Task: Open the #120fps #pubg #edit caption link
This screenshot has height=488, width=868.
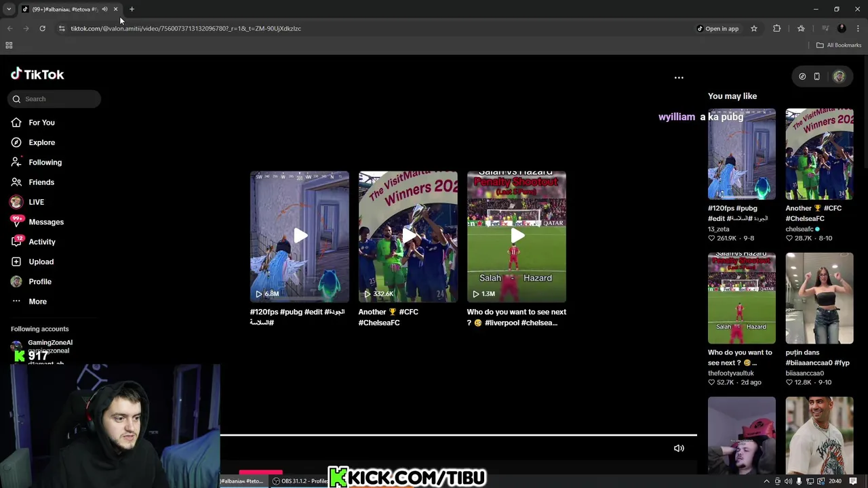Action: coord(297,317)
